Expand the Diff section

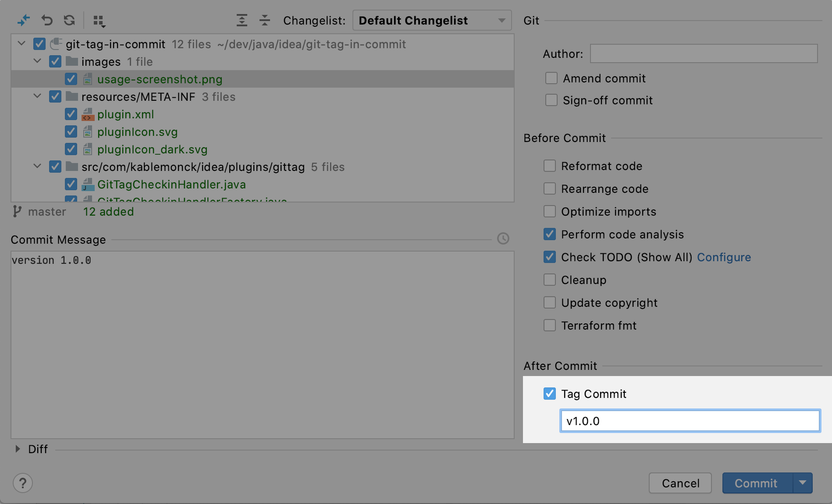click(18, 449)
